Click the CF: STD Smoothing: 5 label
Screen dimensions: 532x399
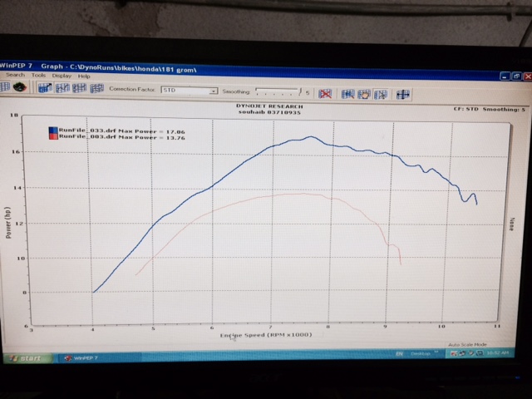coord(490,109)
